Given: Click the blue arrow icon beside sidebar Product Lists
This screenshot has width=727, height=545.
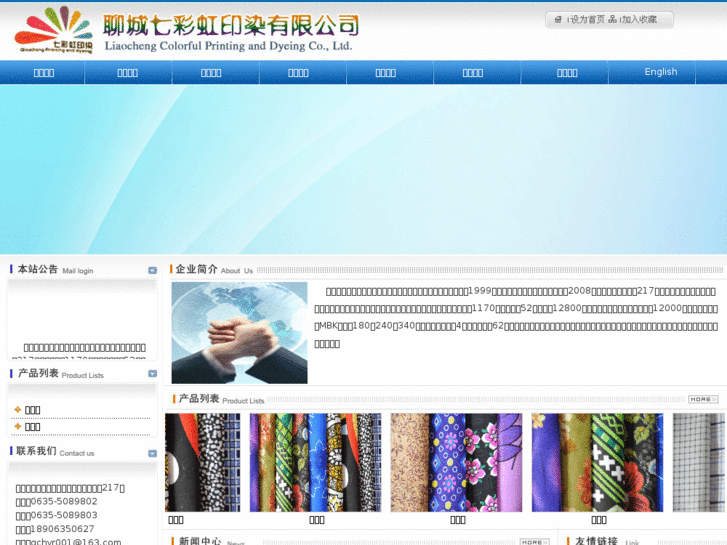Looking at the screenshot, I should [153, 374].
